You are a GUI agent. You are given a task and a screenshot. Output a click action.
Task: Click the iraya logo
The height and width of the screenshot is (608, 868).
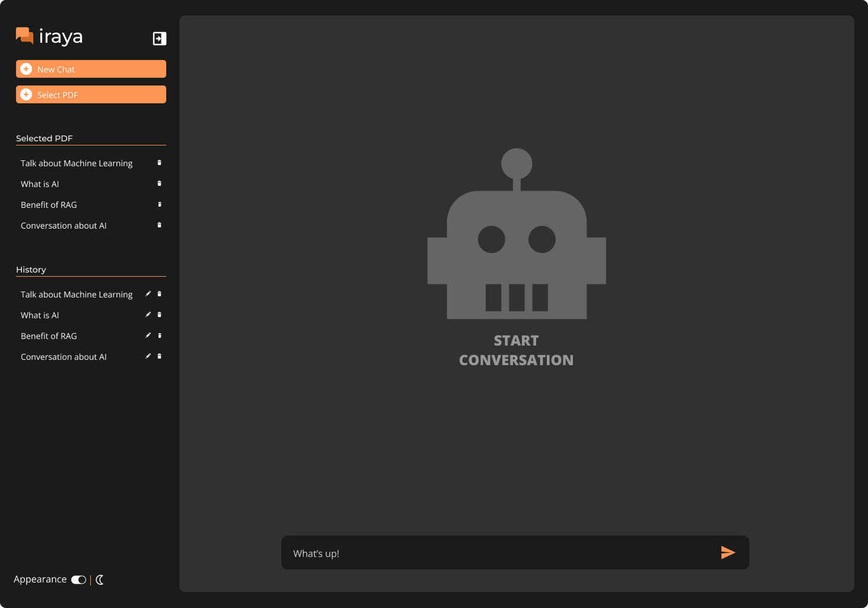tap(49, 36)
